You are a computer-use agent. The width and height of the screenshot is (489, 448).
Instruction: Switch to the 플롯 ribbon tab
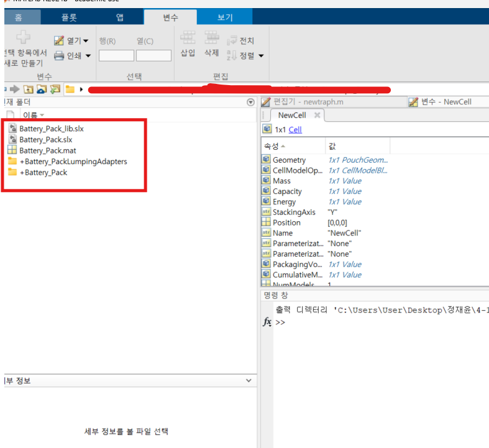tap(69, 17)
